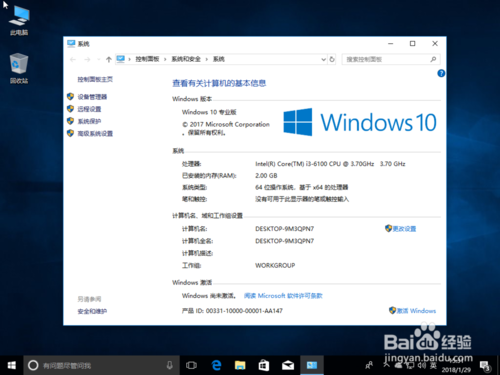Open the Microsoft Store taskbar icon
This screenshot has height=375, width=500.
264,365
